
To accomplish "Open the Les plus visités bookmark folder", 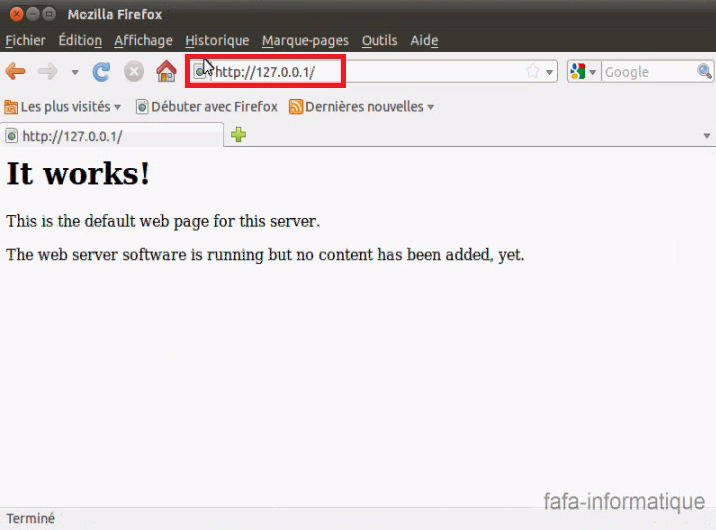I will (x=63, y=107).
